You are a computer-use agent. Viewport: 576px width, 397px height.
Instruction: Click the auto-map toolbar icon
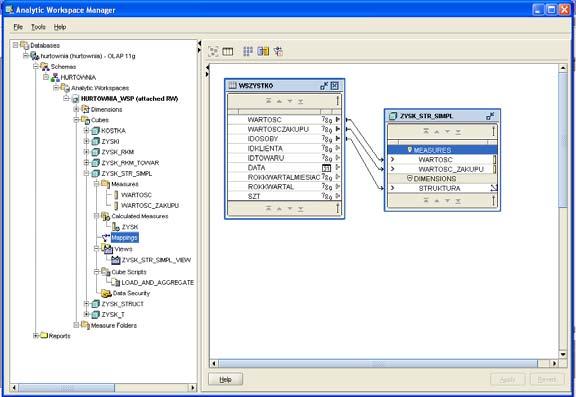[278, 51]
